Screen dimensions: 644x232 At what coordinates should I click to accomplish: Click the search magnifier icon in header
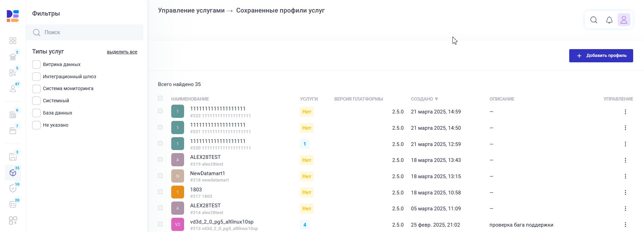click(594, 20)
